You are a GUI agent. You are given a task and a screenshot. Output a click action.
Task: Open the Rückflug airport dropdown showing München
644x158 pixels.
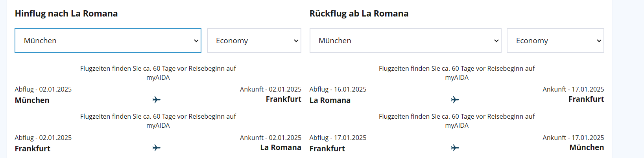pyautogui.click(x=405, y=40)
